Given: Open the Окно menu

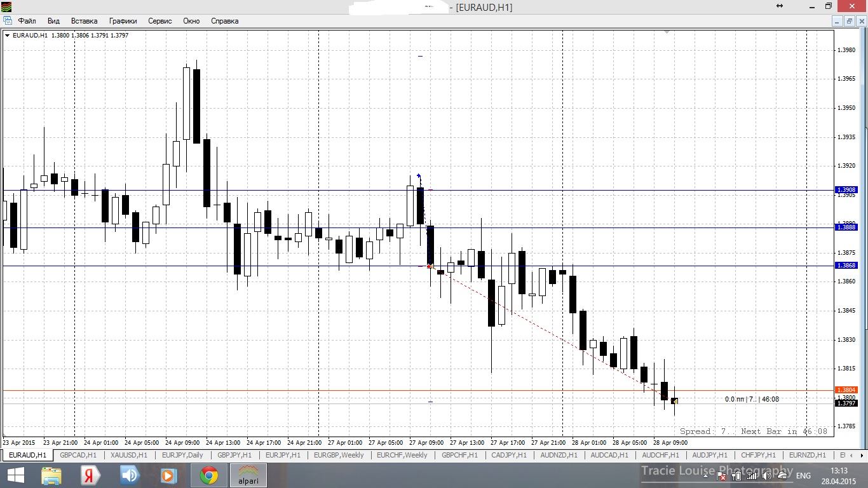Looking at the screenshot, I should click(x=191, y=21).
